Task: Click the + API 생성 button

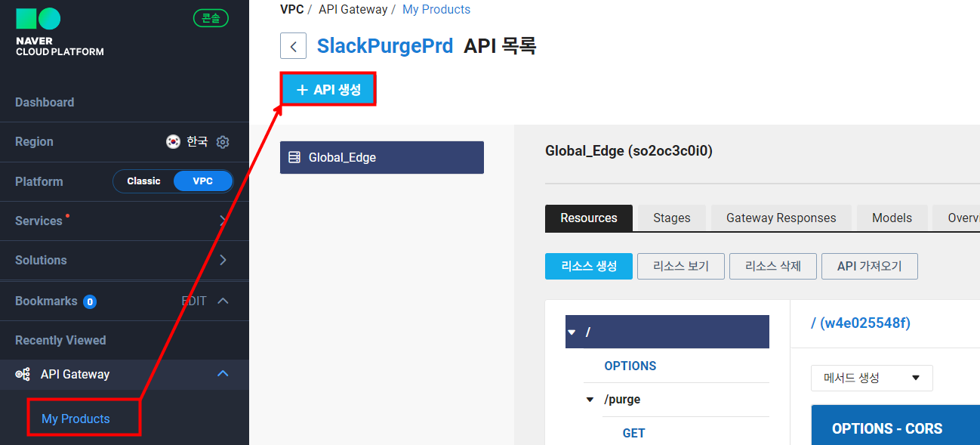Action: coord(328,90)
